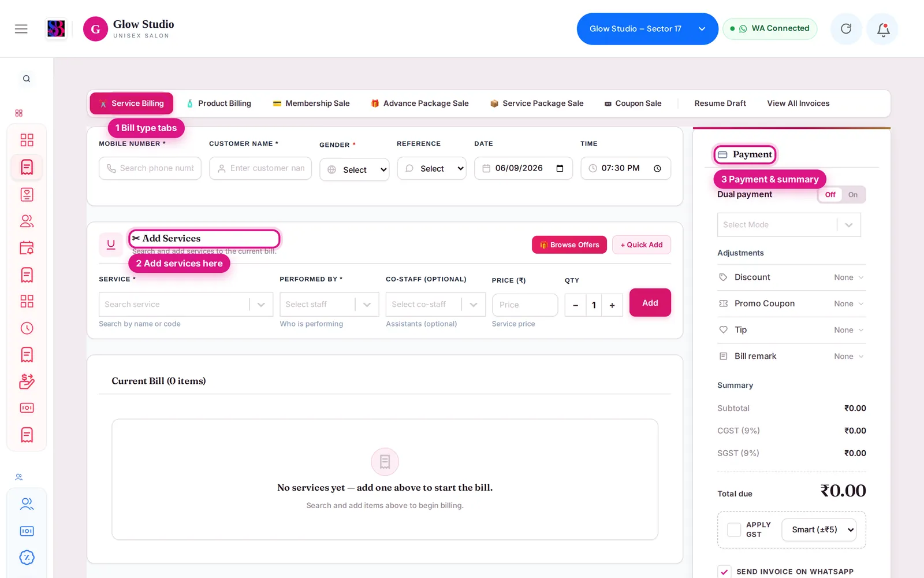Click the "Current Bill (0 items)" heading
Screen dimensions: 924x578
coord(159,381)
